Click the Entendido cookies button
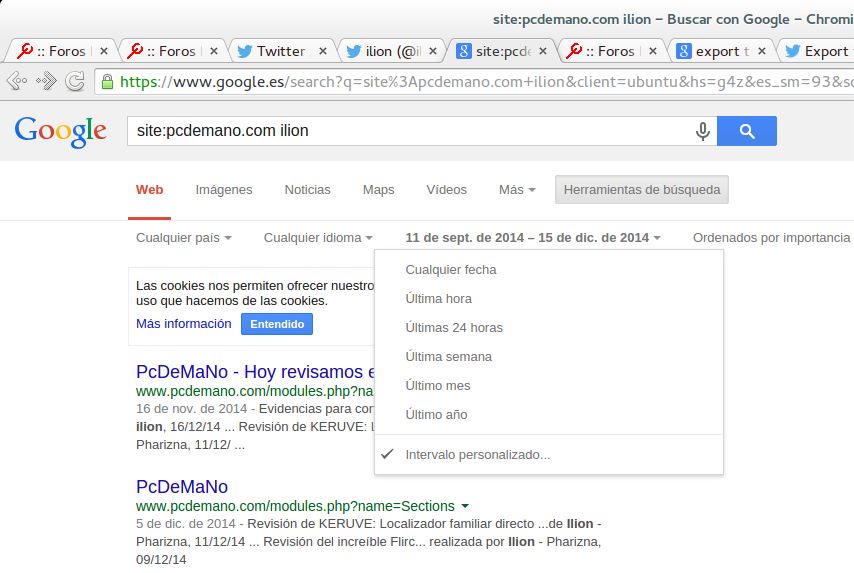 click(277, 324)
